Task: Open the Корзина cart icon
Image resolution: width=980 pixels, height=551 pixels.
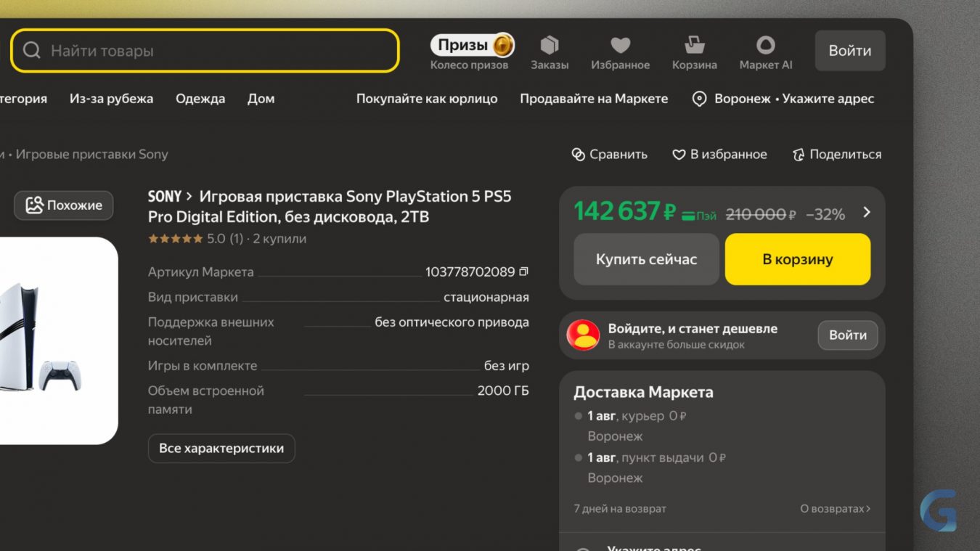Action: pyautogui.click(x=695, y=45)
